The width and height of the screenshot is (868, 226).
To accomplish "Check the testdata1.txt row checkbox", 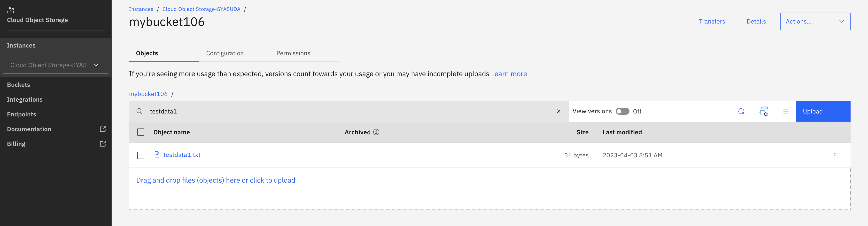I will (x=141, y=155).
